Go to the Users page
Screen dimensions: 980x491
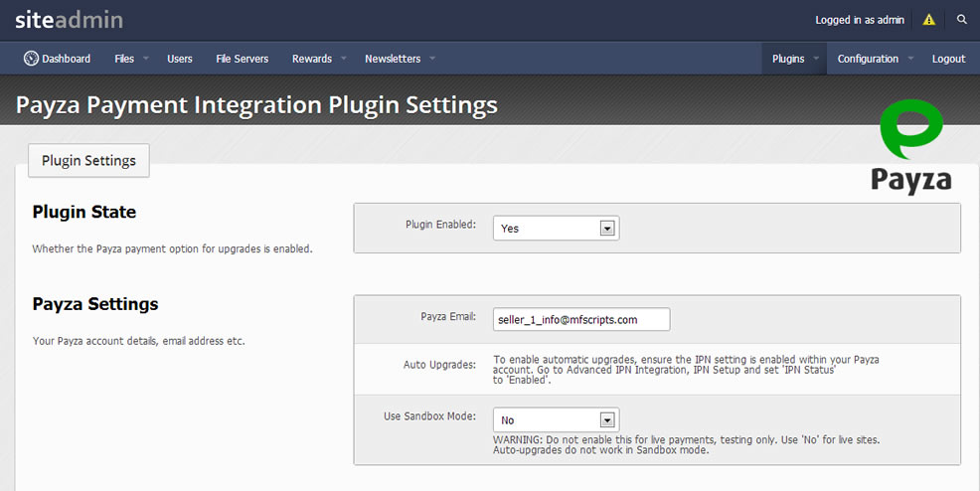click(179, 59)
